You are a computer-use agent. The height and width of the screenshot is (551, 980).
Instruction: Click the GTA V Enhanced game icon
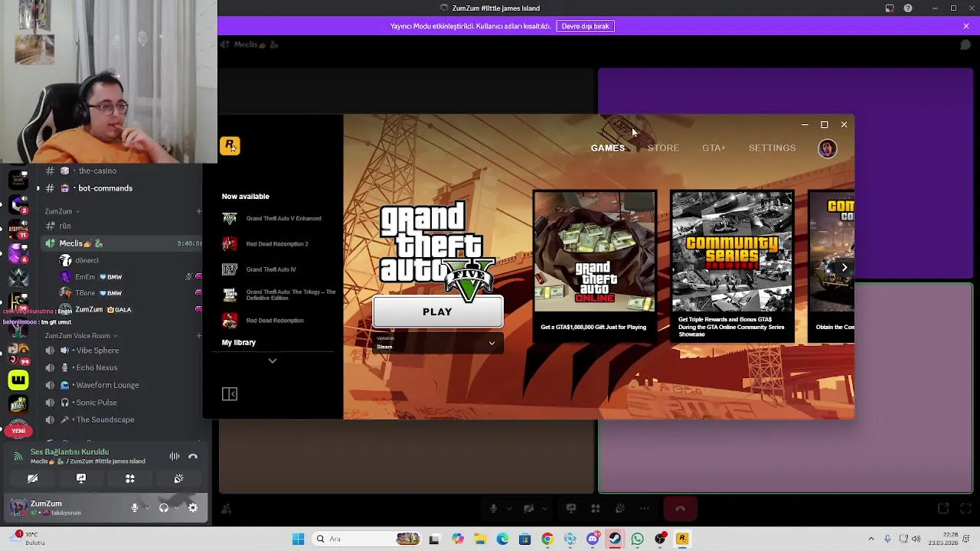[x=230, y=219]
